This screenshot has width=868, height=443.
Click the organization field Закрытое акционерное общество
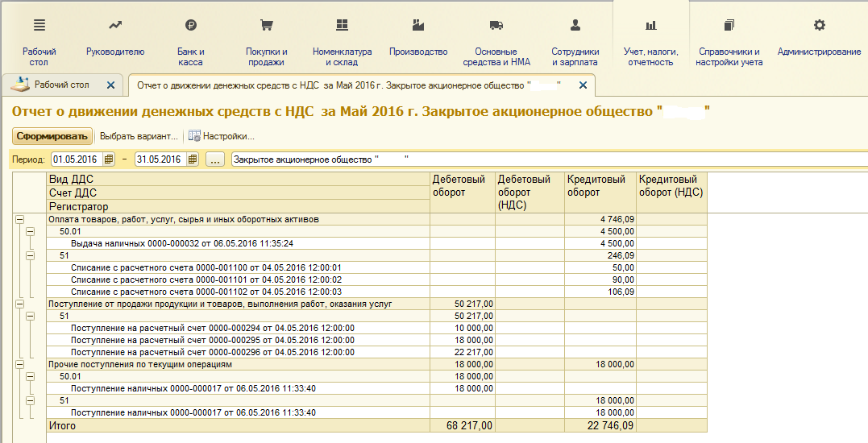tap(549, 159)
